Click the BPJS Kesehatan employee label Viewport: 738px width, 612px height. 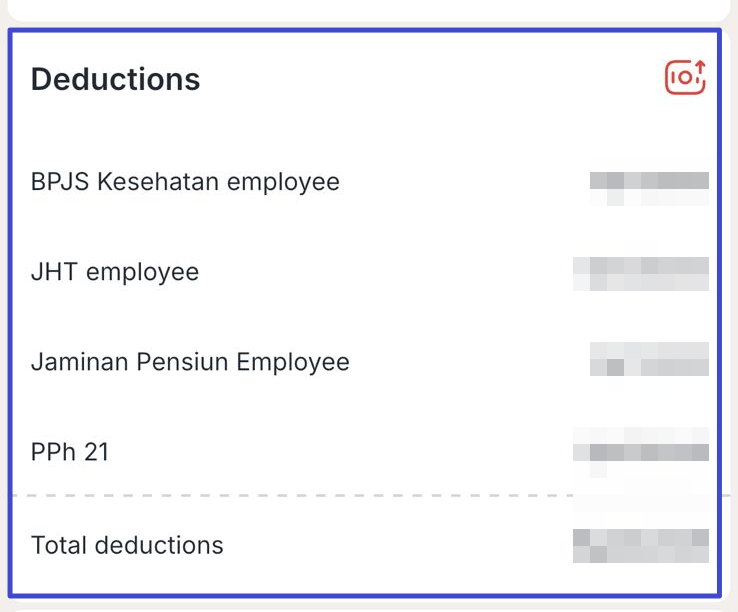click(x=185, y=182)
